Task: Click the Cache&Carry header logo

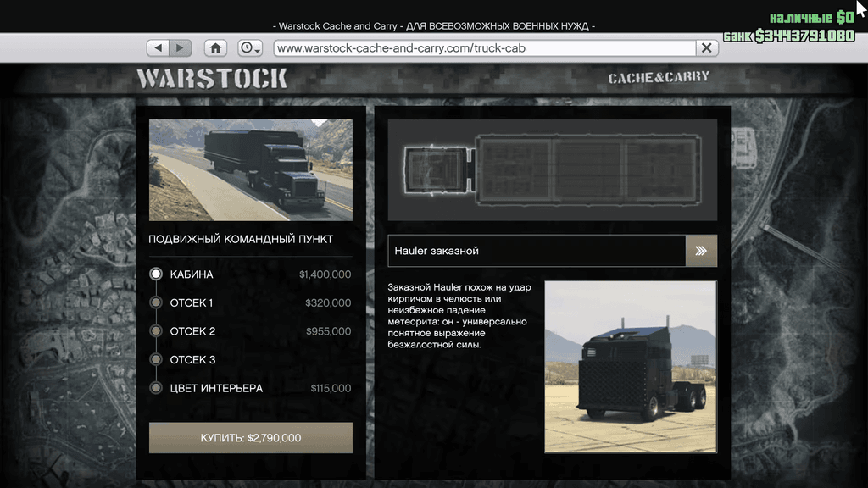Action: (x=659, y=77)
